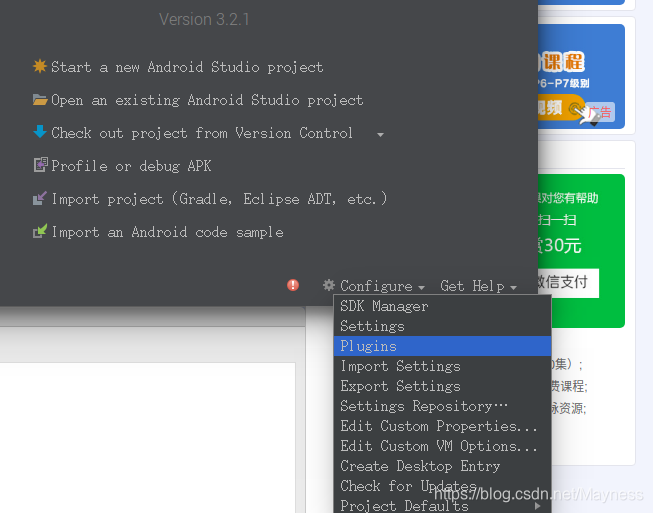This screenshot has width=653, height=513.
Task: Click the Configure gear icon
Action: point(329,285)
